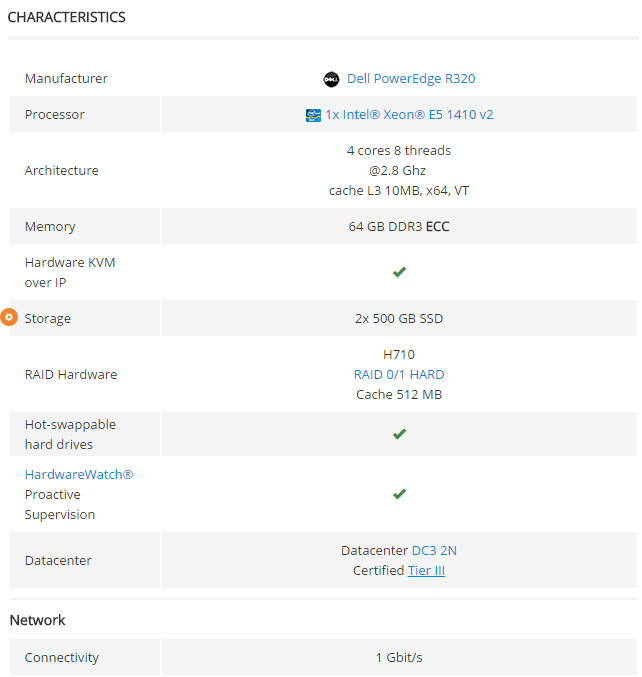Follow the RAID 0/1 HARD link
The height and width of the screenshot is (677, 642).
(399, 375)
